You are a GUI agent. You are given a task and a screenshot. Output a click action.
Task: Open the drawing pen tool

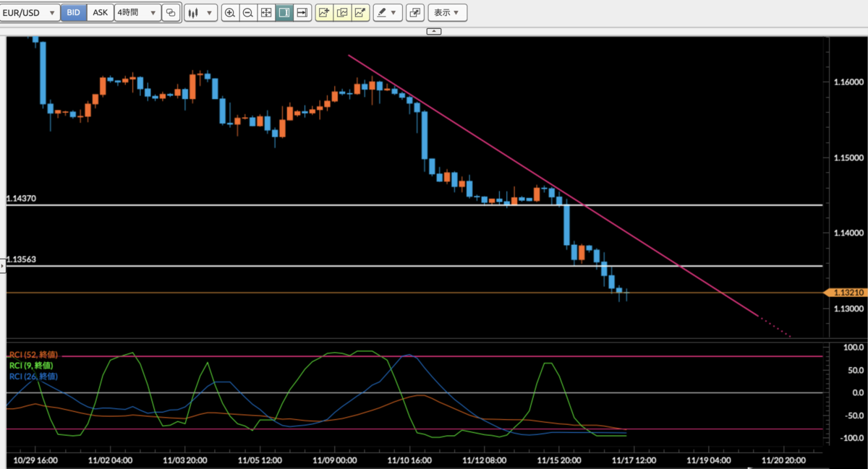[x=382, y=12]
